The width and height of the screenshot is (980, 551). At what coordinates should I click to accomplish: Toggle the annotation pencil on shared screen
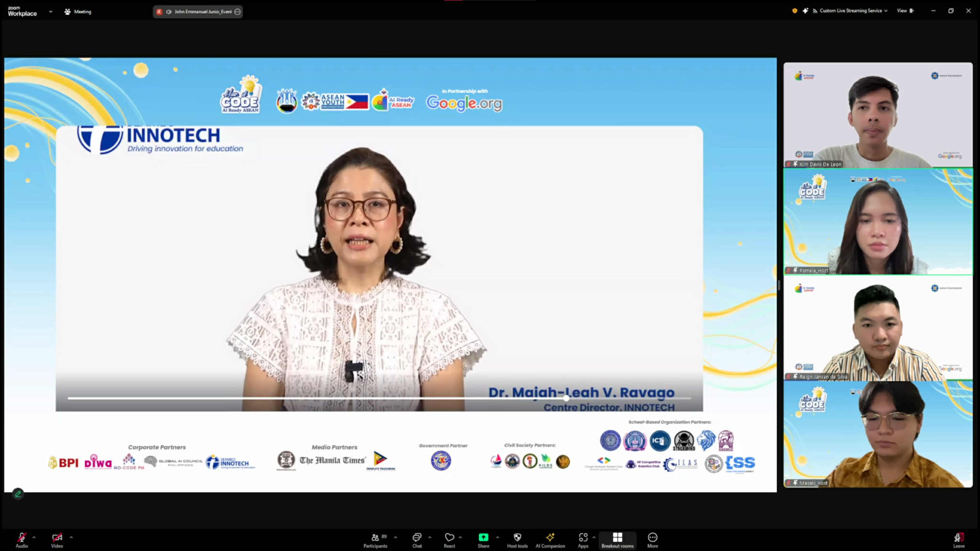(x=18, y=494)
